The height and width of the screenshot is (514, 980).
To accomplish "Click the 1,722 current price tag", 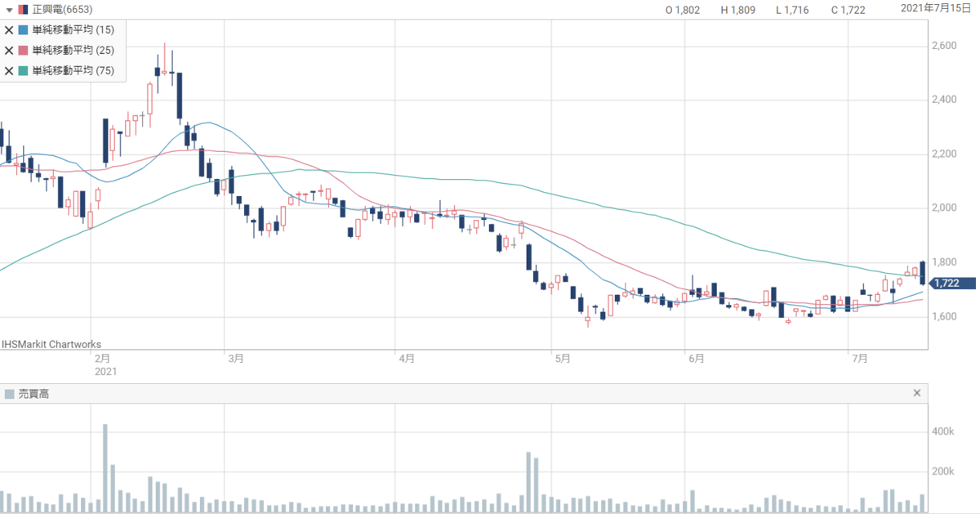I will click(x=953, y=284).
